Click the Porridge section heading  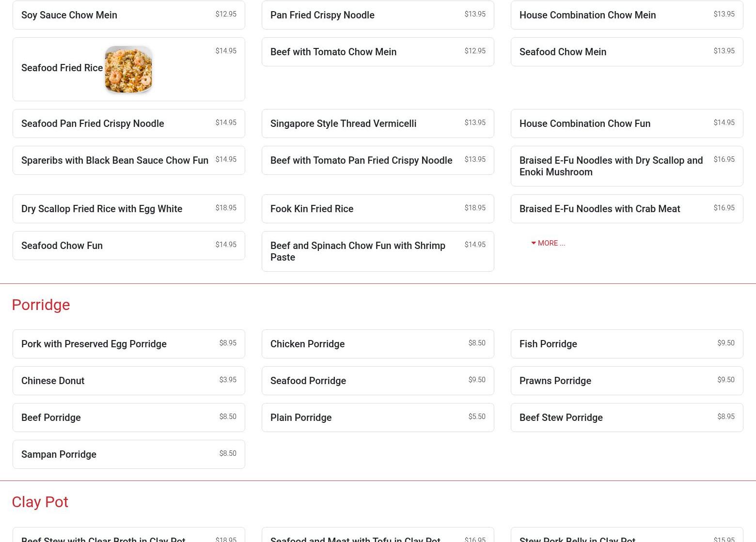pos(41,305)
